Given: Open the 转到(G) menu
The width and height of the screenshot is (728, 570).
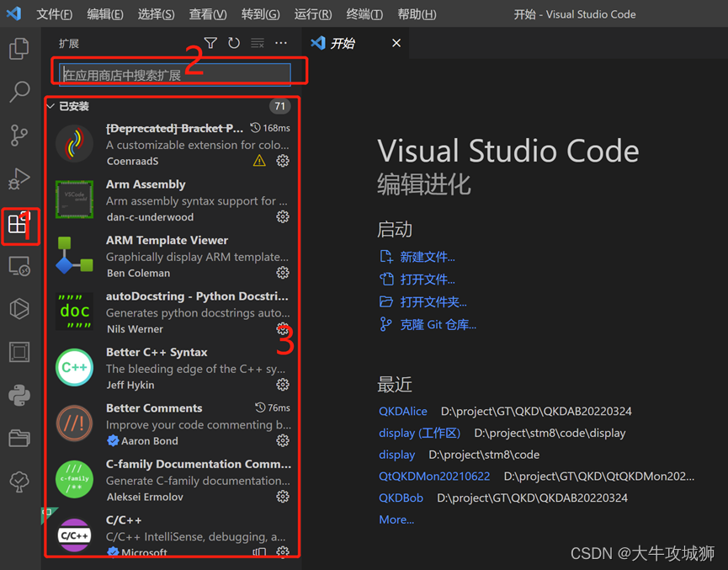Looking at the screenshot, I should 260,14.
